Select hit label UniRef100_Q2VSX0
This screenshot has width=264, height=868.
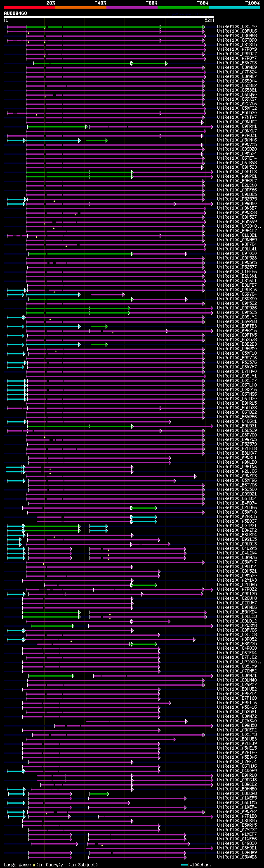click(237, 721)
